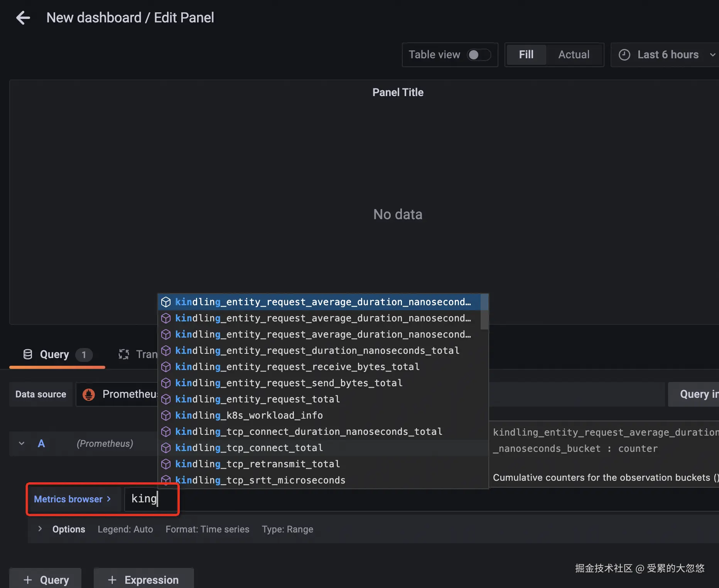
Task: Open the Last 6 hours time picker
Action: (x=665, y=55)
